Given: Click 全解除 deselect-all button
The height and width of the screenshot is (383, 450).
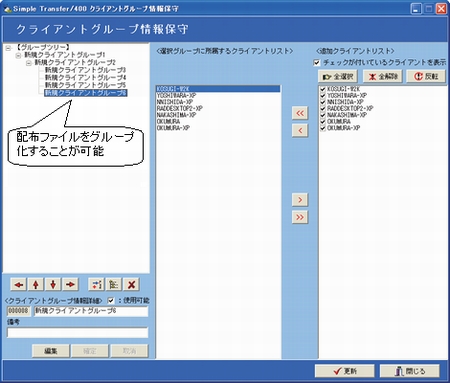Looking at the screenshot, I should [383, 76].
